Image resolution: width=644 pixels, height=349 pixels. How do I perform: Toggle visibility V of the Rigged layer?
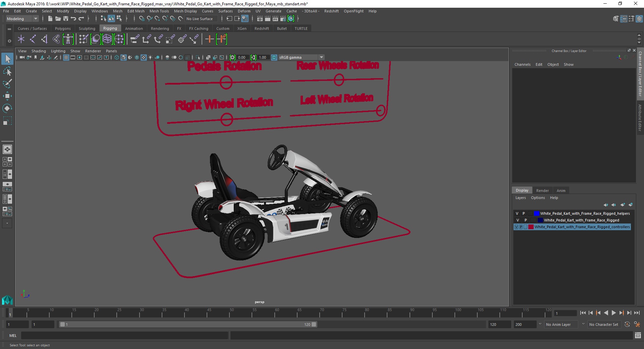(518, 220)
